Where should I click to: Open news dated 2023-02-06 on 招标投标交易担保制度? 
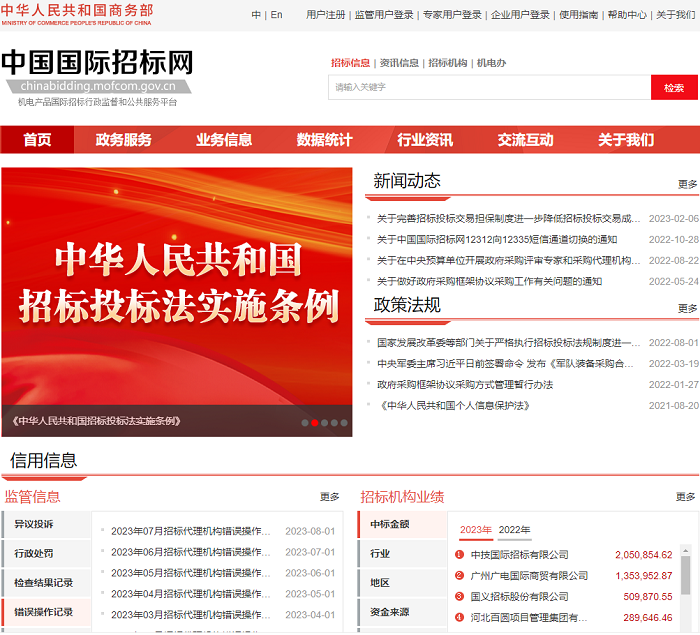point(508,219)
